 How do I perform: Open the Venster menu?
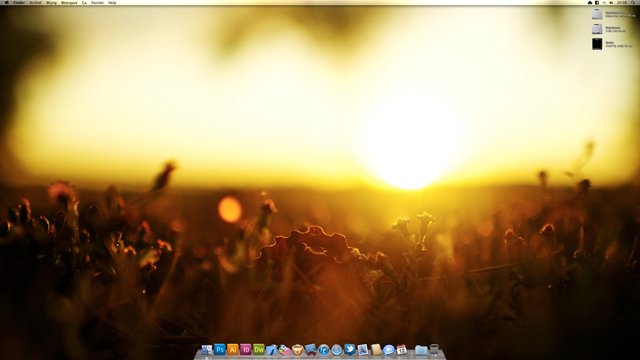(98, 2)
